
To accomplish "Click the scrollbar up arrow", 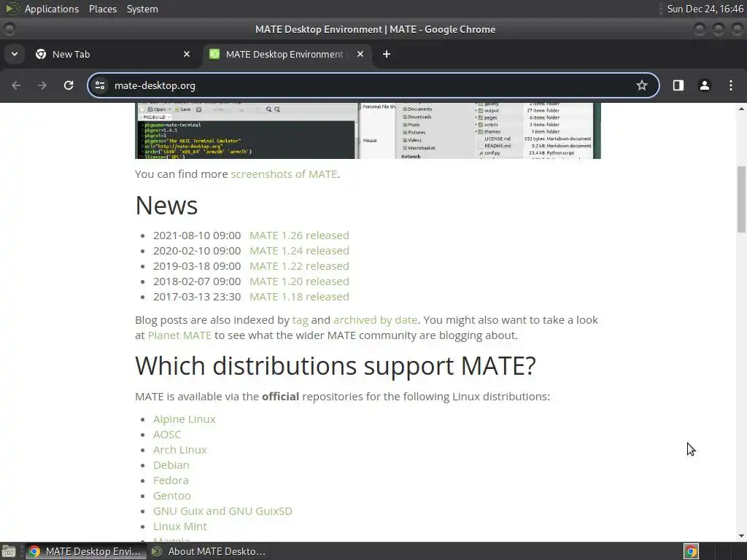I will point(741,109).
